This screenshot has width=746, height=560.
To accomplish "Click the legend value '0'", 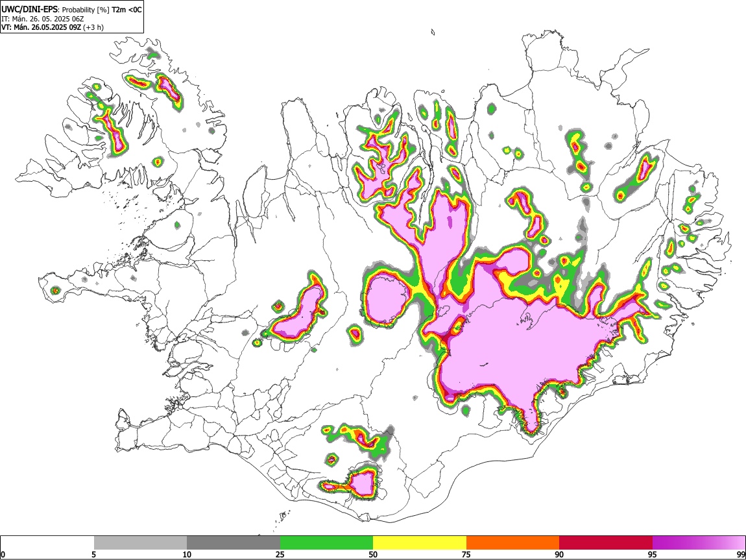I will 3,555.
